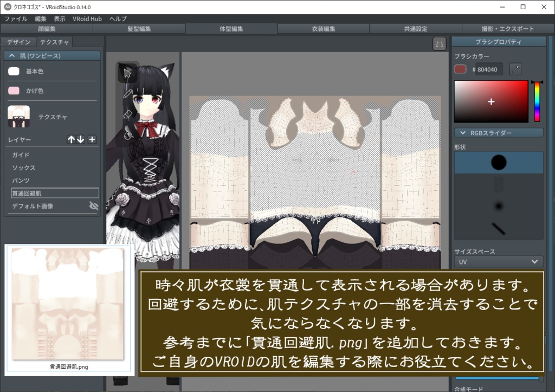Select the arrow selection tool
Screen dimensions: 555x392
[x=127, y=73]
